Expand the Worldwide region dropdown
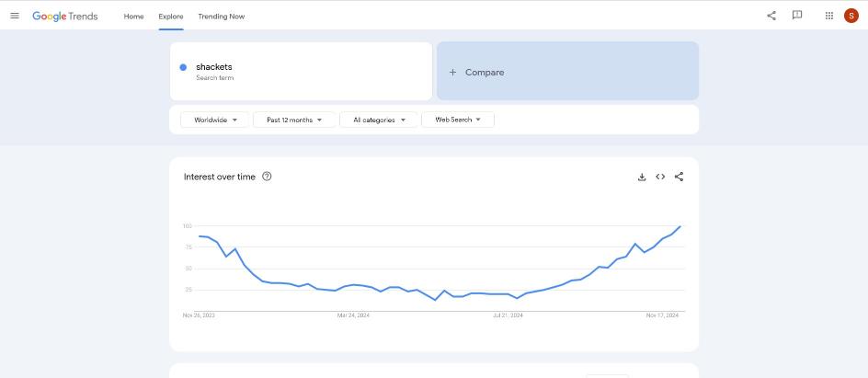Image resolution: width=868 pixels, height=378 pixels. (x=215, y=120)
